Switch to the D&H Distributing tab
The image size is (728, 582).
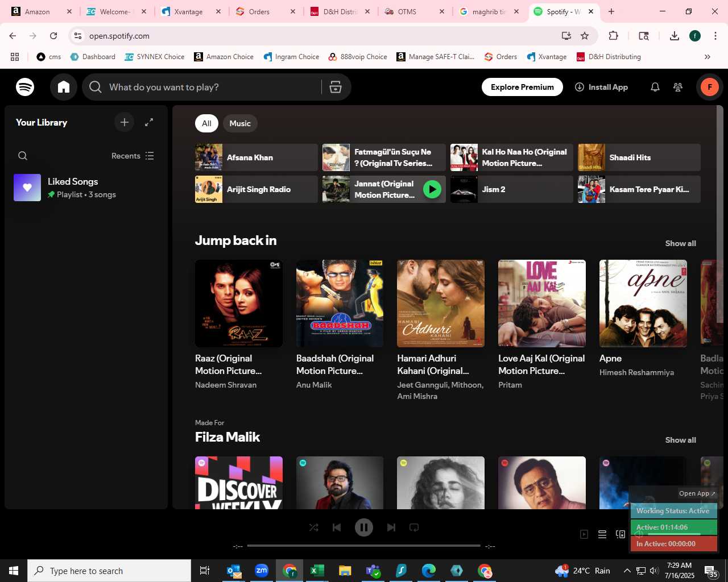(x=340, y=11)
